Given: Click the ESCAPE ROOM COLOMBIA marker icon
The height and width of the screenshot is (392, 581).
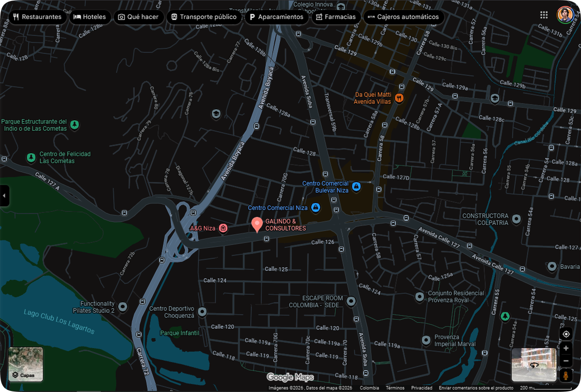Looking at the screenshot, I should click(351, 301).
